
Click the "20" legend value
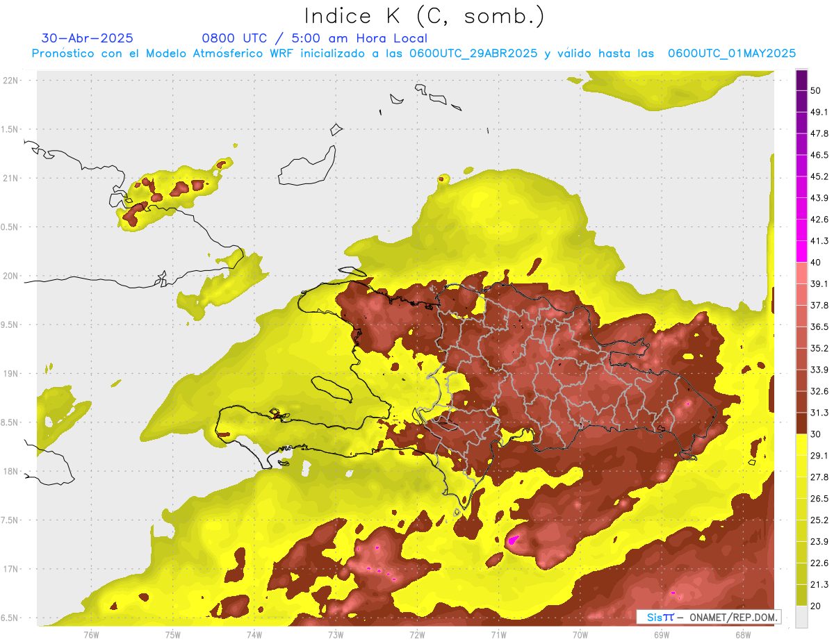pos(816,606)
